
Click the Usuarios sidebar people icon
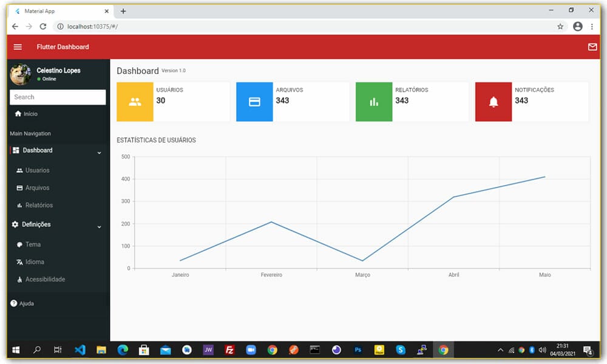[x=21, y=170]
